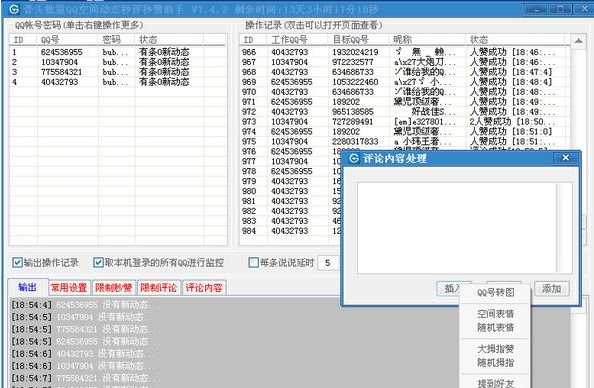This screenshot has height=388, width=594.
Task: Open the 评论内容 tab
Action: pyautogui.click(x=204, y=288)
